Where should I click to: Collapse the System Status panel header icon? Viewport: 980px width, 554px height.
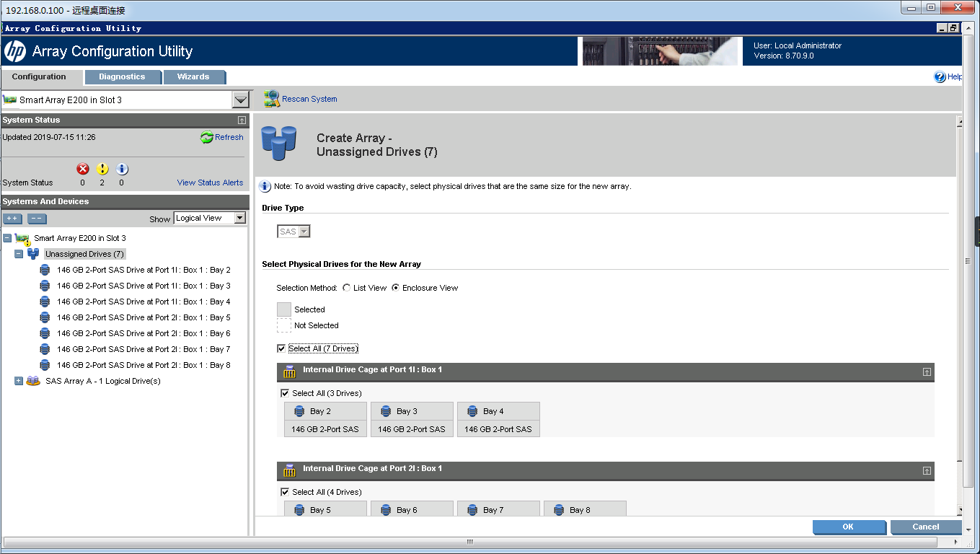point(242,120)
